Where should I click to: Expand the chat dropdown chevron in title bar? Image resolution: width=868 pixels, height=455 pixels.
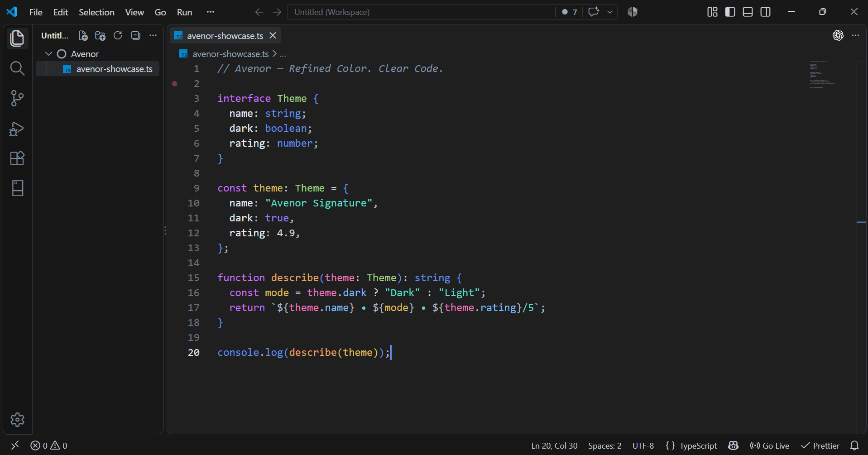[x=610, y=12]
